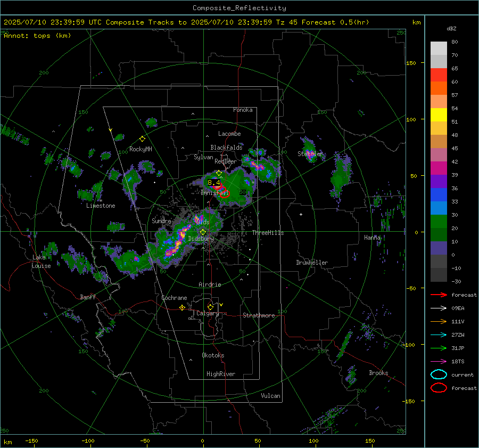Click the yellow diamond marker near RockyMH
Screen dimensions: 479x448
pos(142,139)
